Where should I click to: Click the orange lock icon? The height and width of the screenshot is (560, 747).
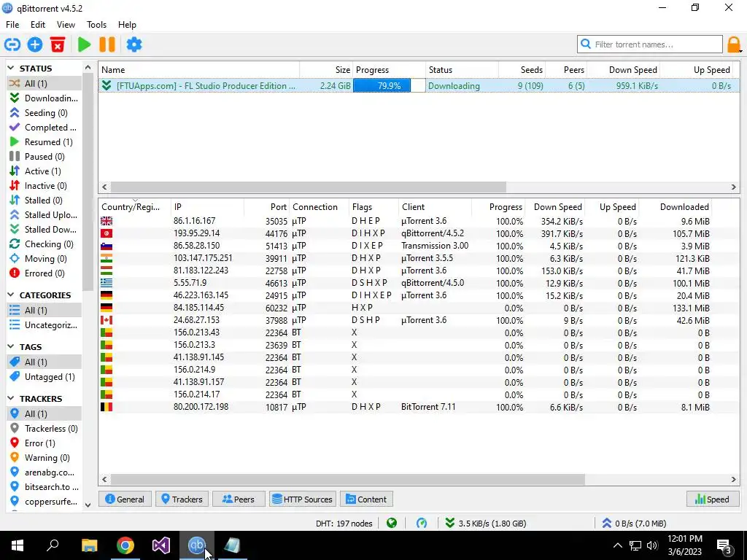[x=734, y=44]
